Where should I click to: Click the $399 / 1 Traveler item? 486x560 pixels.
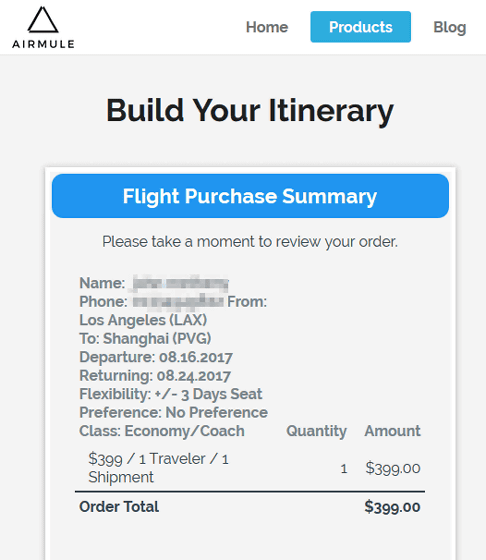click(159, 468)
